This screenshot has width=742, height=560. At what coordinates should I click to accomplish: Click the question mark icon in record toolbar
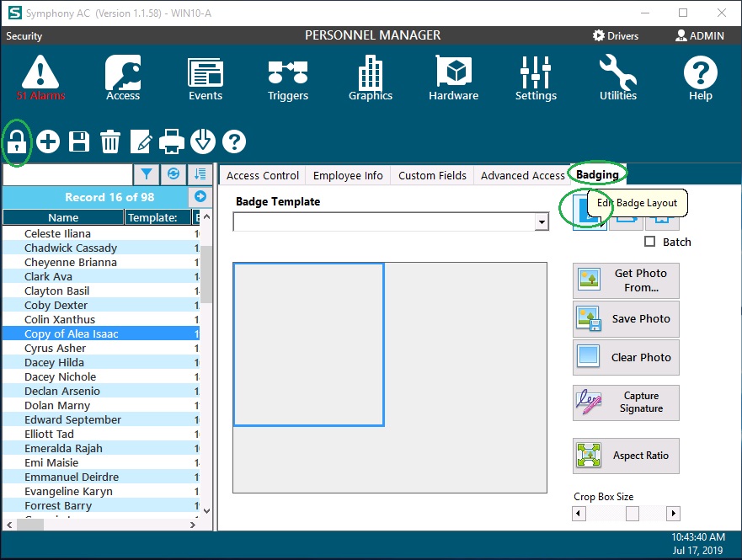click(x=234, y=141)
